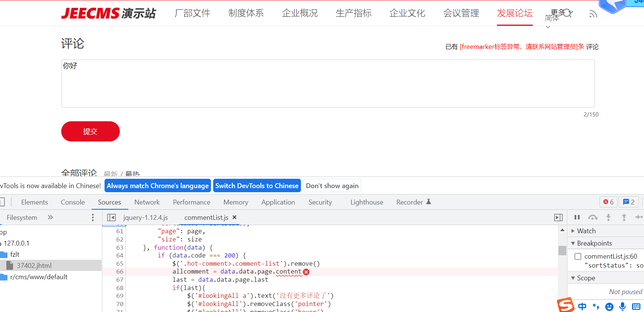Click the step over debugger icon
The width and height of the screenshot is (644, 312).
pyautogui.click(x=592, y=217)
